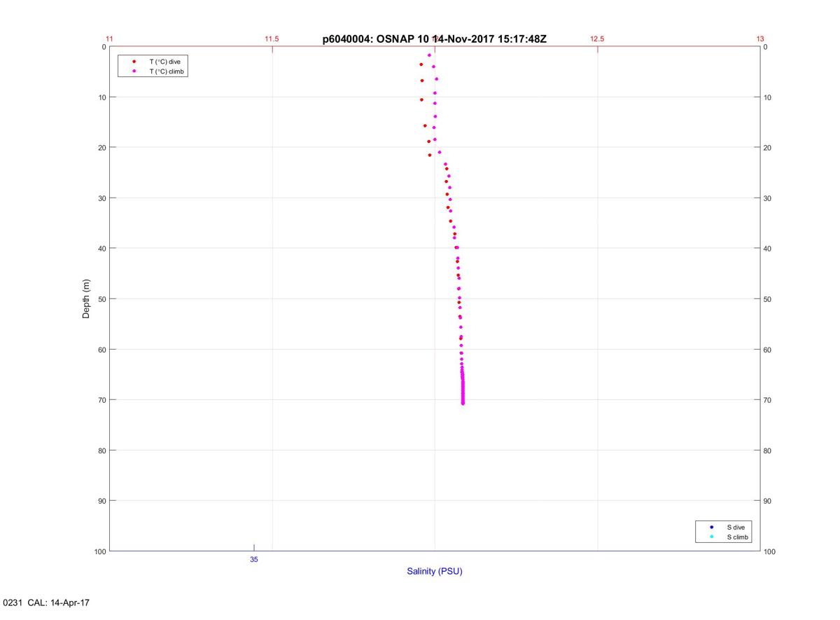Click the right depth tick label 10
The image size is (840, 620).
[x=768, y=97]
